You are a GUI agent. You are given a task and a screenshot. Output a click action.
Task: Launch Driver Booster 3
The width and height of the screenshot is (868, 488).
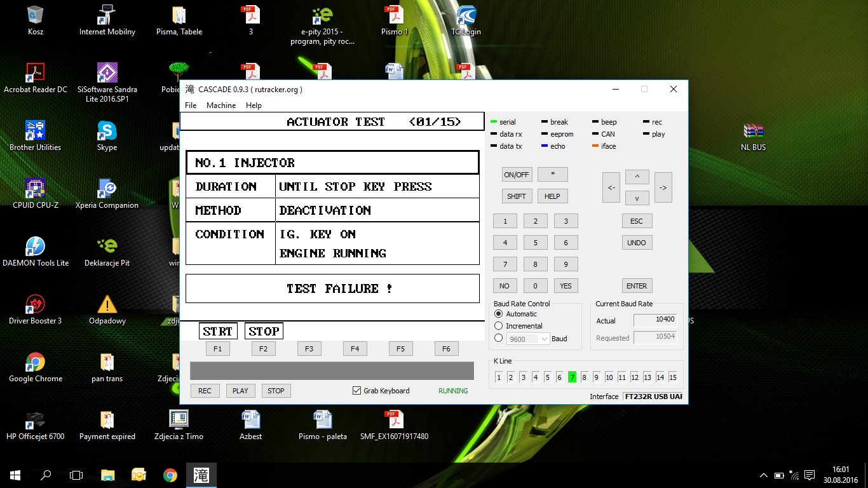click(x=36, y=309)
